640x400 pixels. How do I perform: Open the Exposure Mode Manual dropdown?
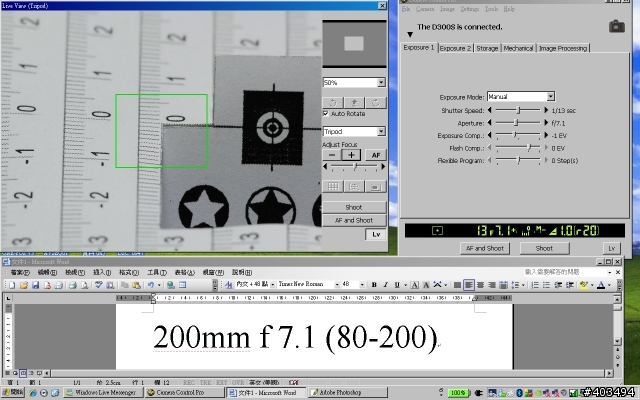click(550, 96)
